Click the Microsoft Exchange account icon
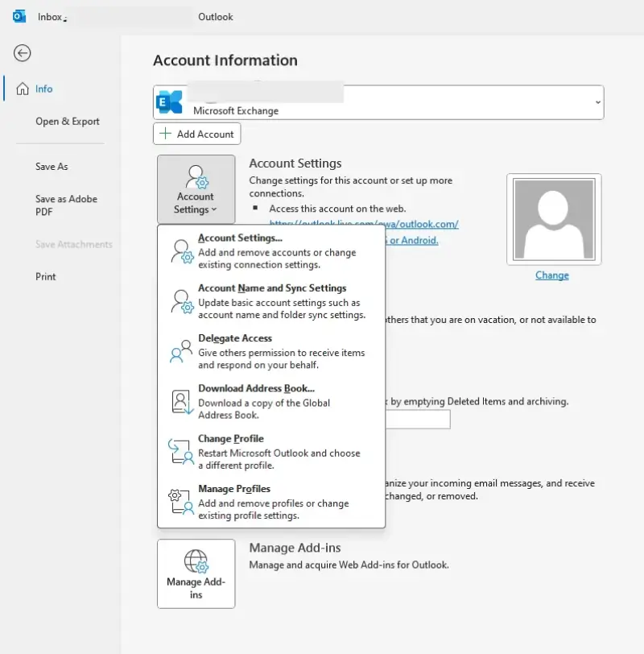Screen dimensions: 644x654 coord(169,101)
